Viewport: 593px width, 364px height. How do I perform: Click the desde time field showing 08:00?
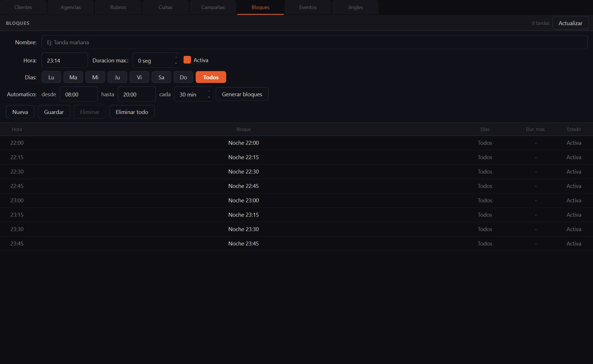click(x=79, y=94)
